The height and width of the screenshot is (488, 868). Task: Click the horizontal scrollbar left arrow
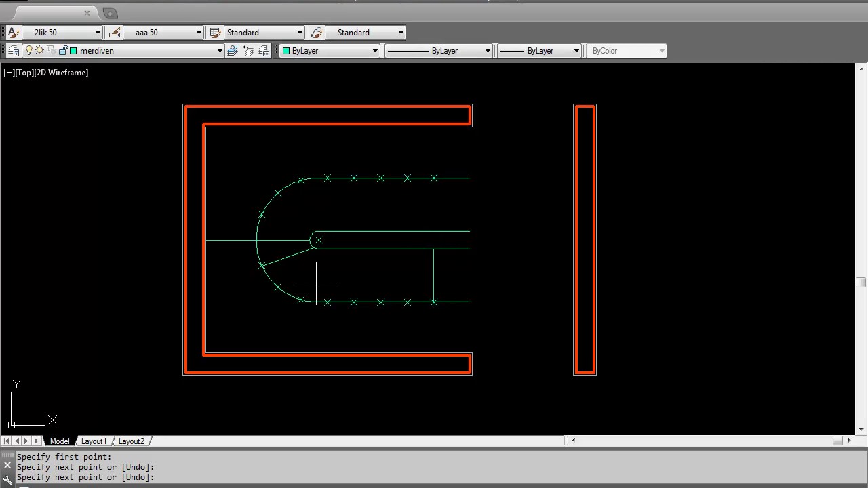[574, 441]
